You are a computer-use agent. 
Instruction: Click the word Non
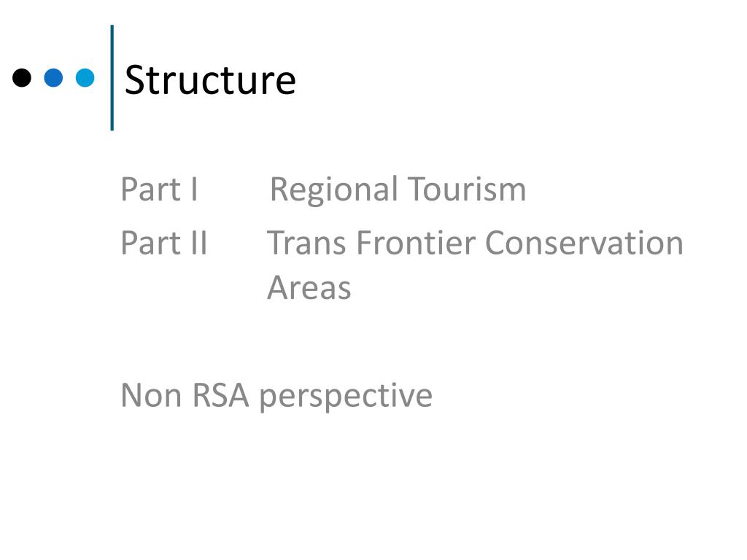(152, 395)
